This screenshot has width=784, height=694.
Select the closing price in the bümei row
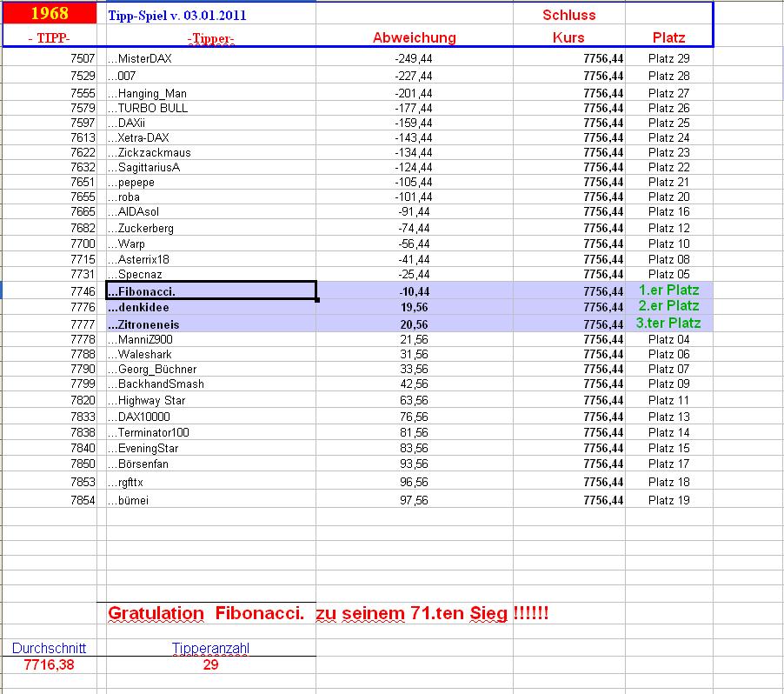click(603, 500)
